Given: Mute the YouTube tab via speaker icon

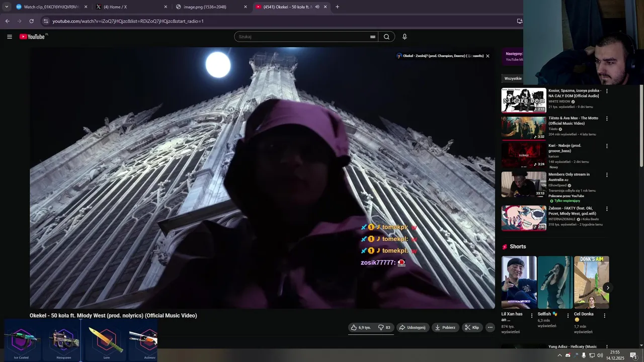Looking at the screenshot, I should (x=317, y=7).
